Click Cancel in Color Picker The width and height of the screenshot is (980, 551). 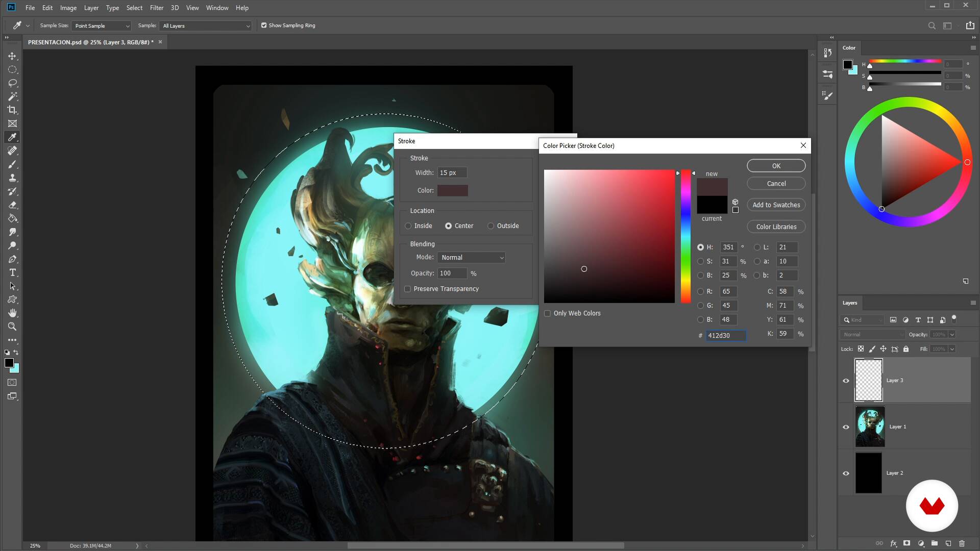776,184
